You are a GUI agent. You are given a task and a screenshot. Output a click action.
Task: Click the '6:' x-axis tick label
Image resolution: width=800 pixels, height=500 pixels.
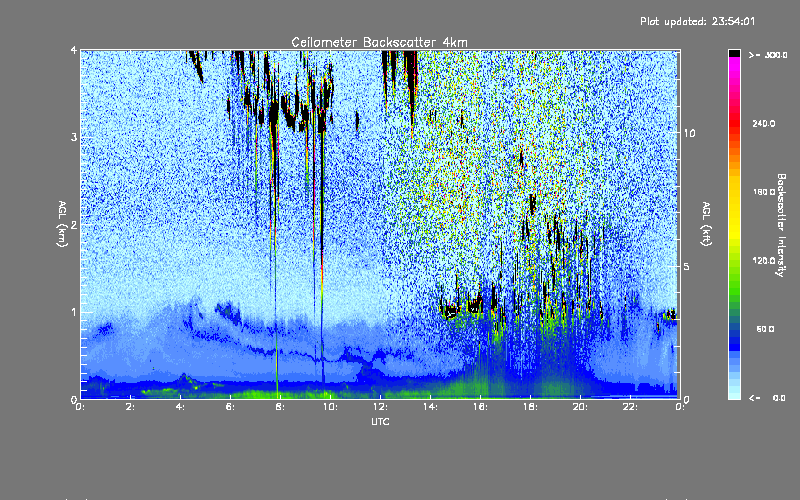click(231, 407)
